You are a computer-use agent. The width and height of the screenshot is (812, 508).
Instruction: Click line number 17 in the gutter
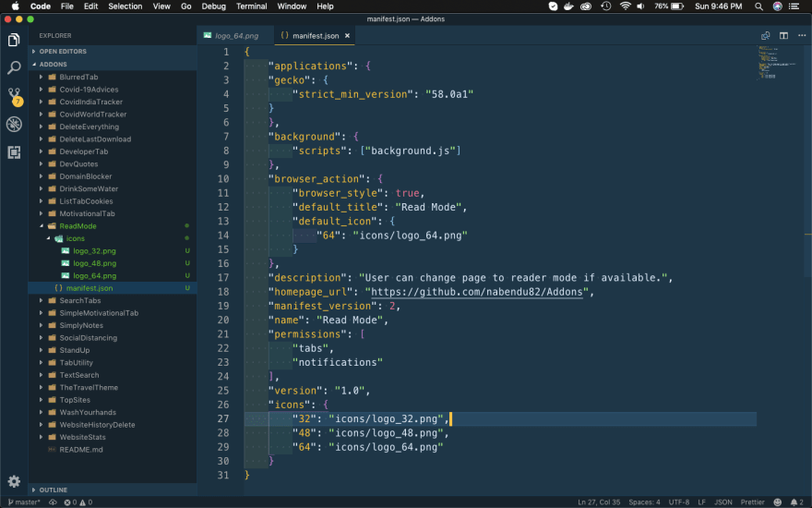tap(223, 278)
